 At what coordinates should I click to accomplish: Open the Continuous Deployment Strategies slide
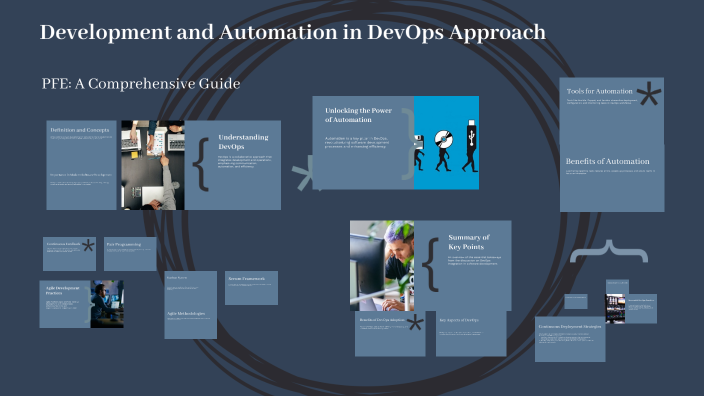pyautogui.click(x=570, y=339)
